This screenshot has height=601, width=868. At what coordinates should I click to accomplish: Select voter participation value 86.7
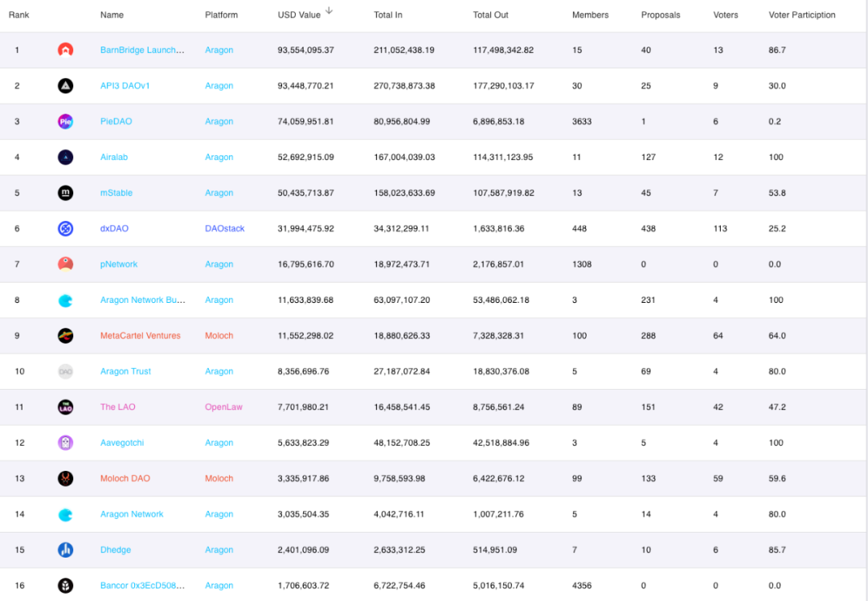tap(776, 50)
